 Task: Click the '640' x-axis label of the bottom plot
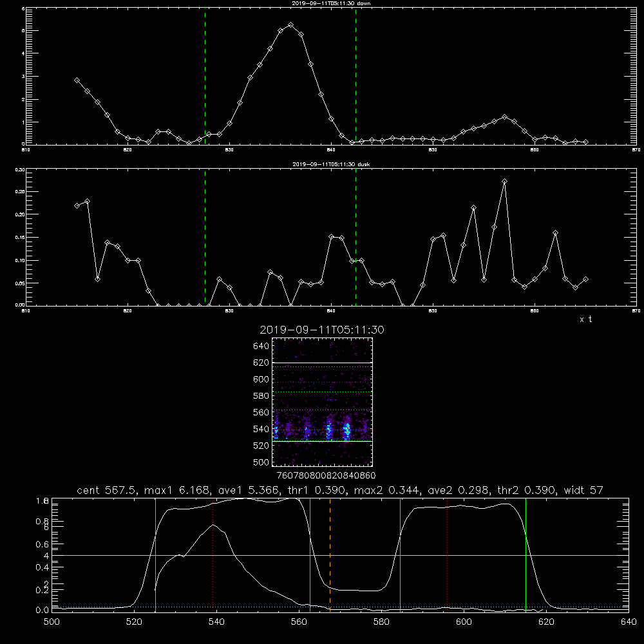coord(629,622)
